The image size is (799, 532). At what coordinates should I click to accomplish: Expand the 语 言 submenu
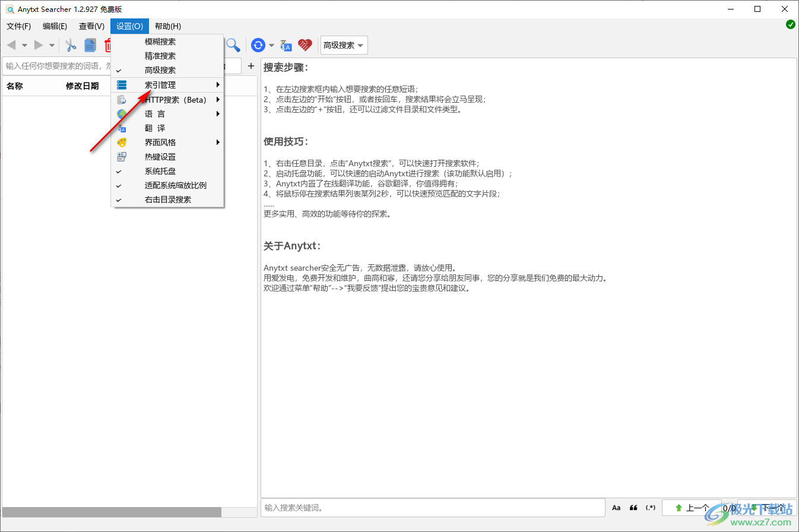pyautogui.click(x=167, y=114)
